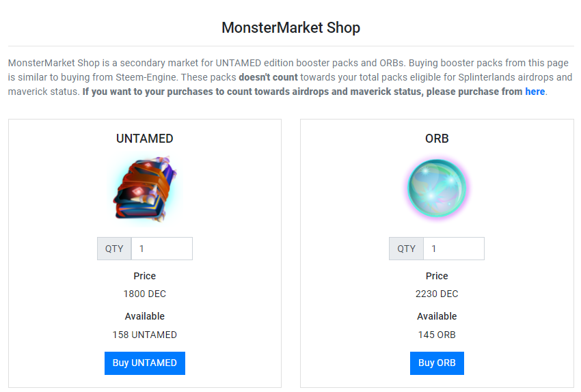Image resolution: width=581 pixels, height=392 pixels.
Task: Click the ORB card title
Action: (x=437, y=139)
